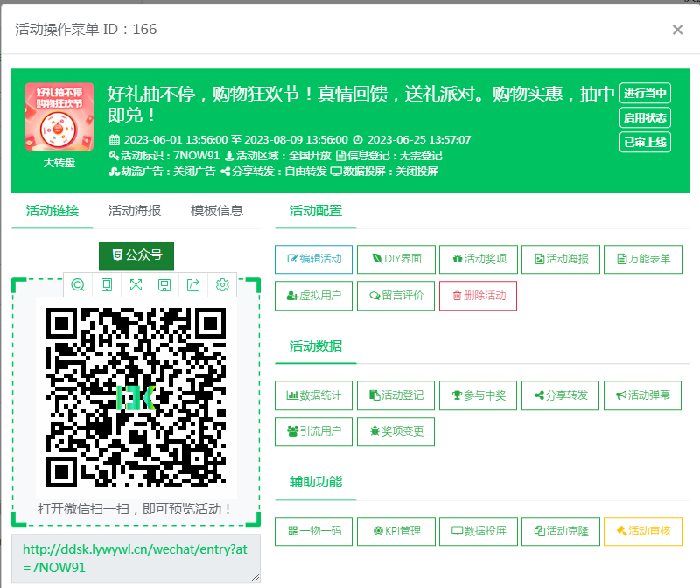The height and width of the screenshot is (588, 700).
Task: Click the 数据投屏:关闭投屏 info text
Action: [384, 171]
